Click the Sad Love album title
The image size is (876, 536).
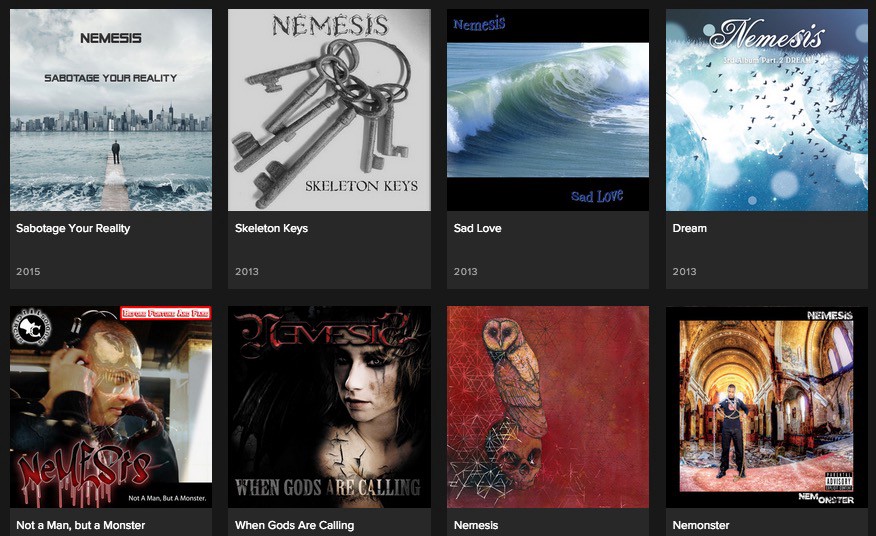[478, 229]
